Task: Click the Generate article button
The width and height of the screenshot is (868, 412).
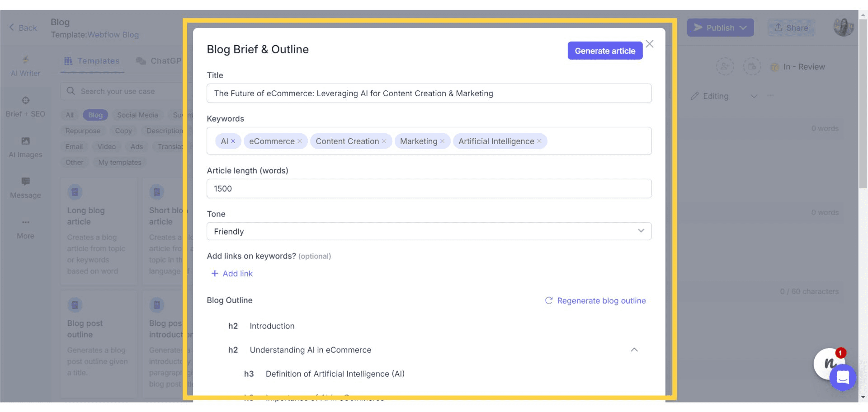Action: (x=605, y=51)
